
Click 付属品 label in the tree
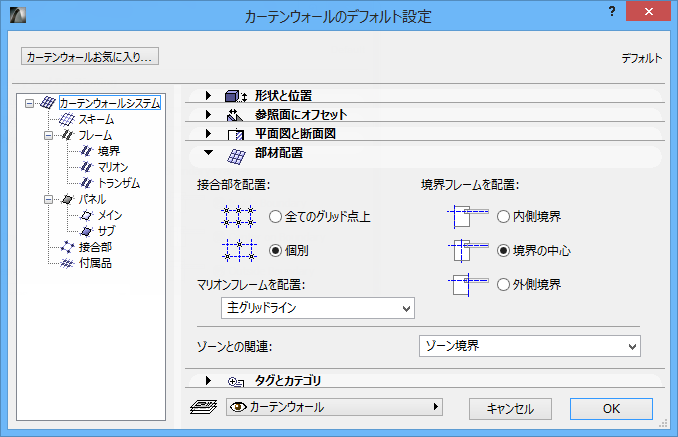pos(95,263)
